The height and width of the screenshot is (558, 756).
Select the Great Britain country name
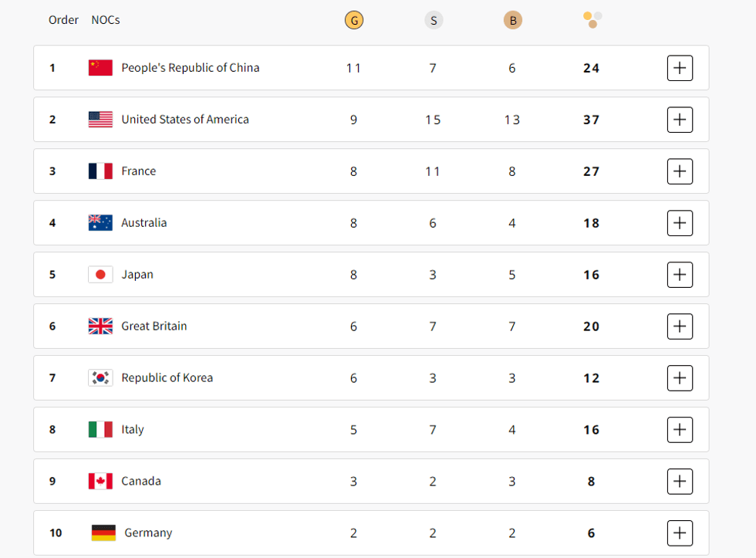[154, 326]
